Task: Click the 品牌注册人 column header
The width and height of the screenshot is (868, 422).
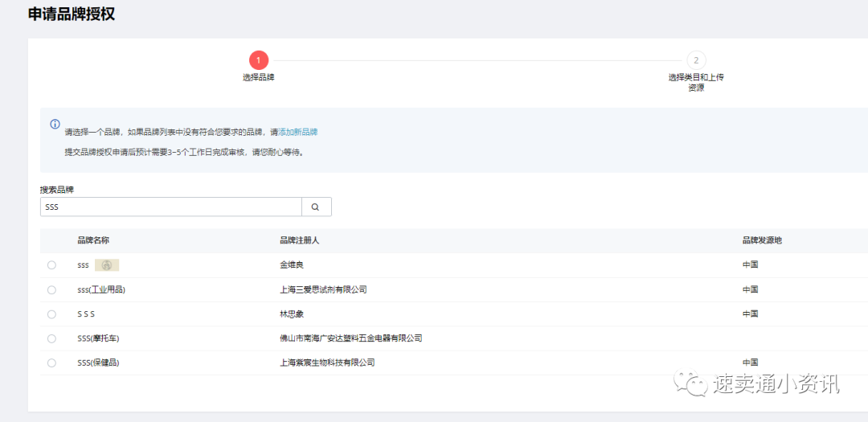Action: (x=299, y=240)
